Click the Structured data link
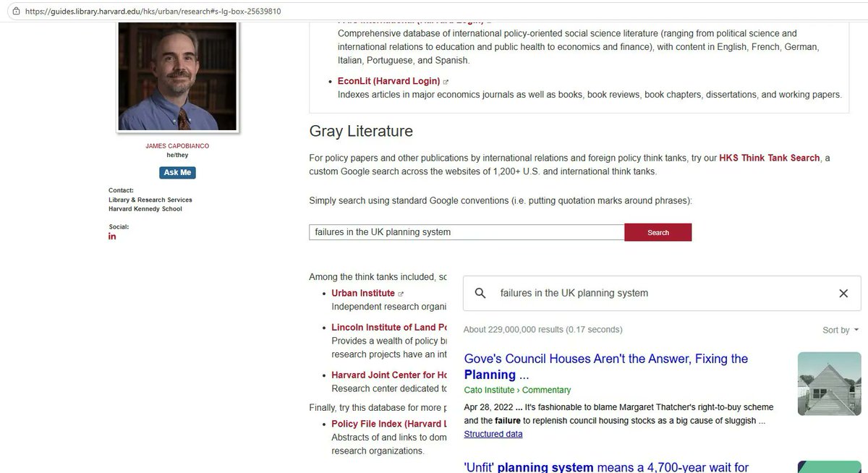The image size is (868, 473). pyautogui.click(x=493, y=434)
